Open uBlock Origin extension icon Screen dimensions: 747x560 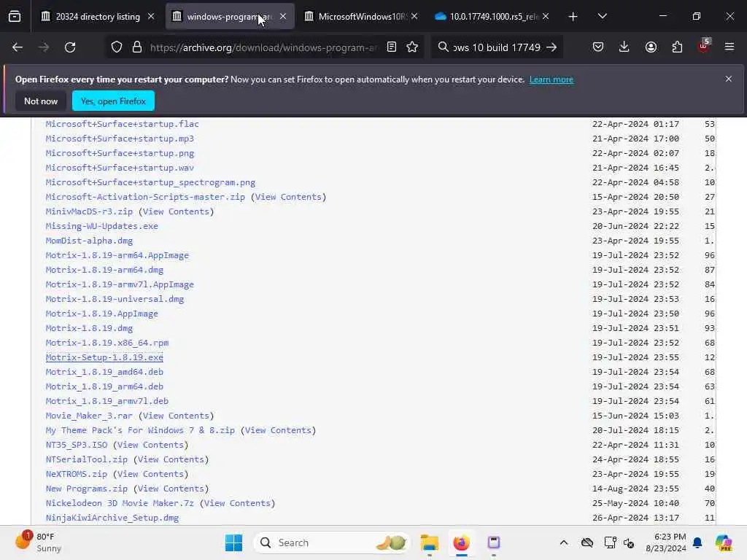(704, 47)
